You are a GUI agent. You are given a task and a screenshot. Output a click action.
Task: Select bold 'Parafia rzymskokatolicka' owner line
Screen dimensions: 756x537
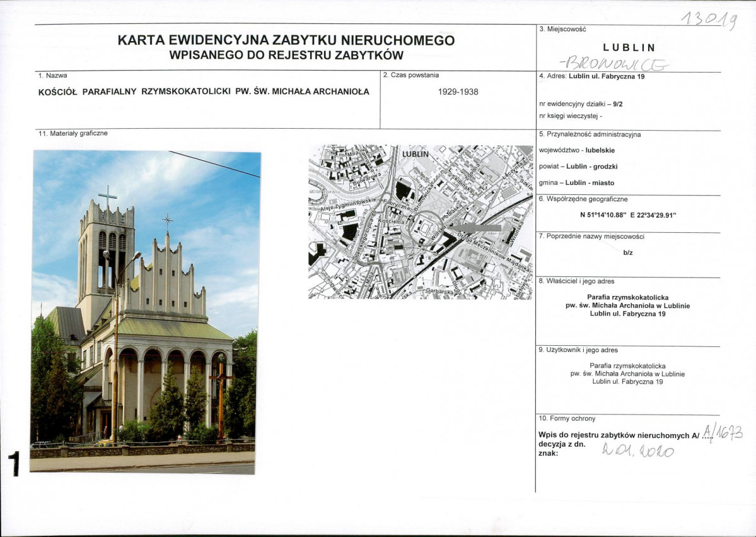(628, 297)
